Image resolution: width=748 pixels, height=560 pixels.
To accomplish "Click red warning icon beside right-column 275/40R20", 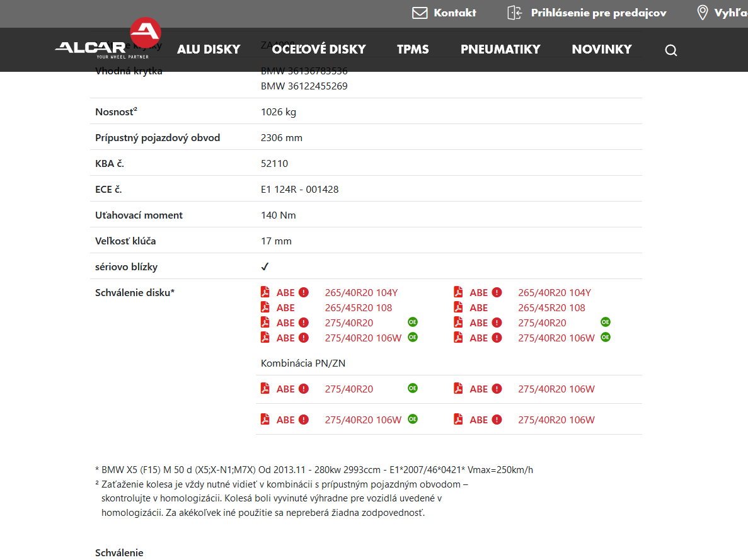I will click(497, 323).
